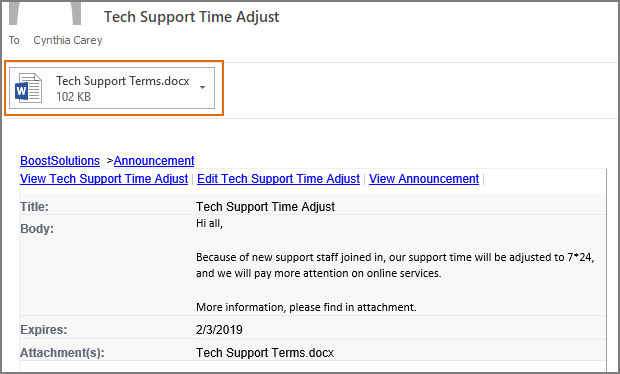This screenshot has width=620, height=374.
Task: Open the View Announcement link
Action: tap(424, 179)
